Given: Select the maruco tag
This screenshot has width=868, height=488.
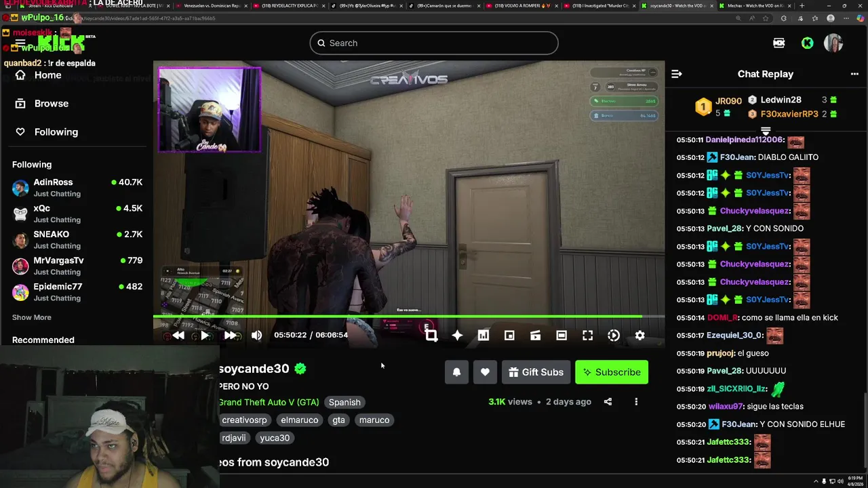Looking at the screenshot, I should pyautogui.click(x=374, y=420).
